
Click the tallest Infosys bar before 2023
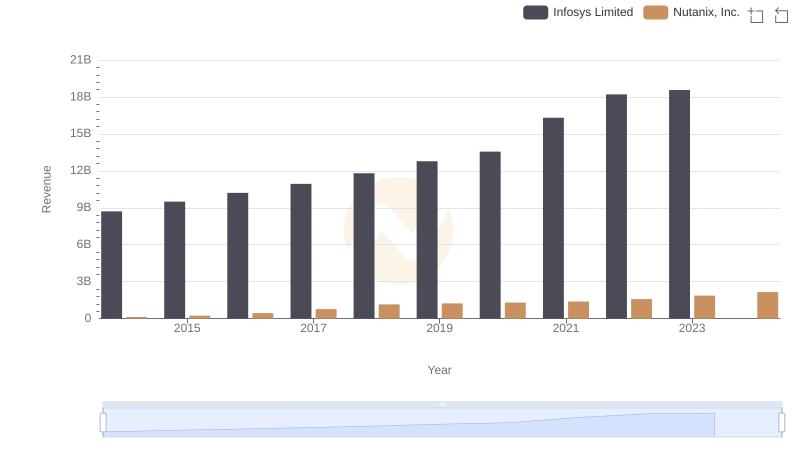[x=616, y=207]
